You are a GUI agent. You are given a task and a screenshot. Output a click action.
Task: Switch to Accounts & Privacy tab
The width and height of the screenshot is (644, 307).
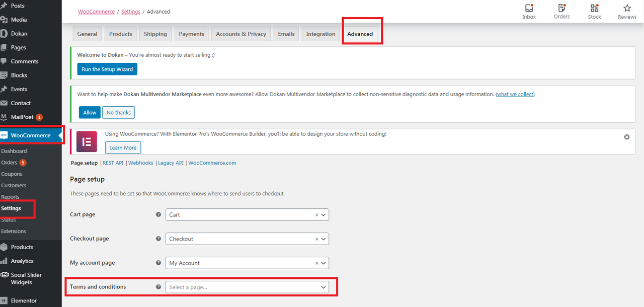(x=241, y=34)
